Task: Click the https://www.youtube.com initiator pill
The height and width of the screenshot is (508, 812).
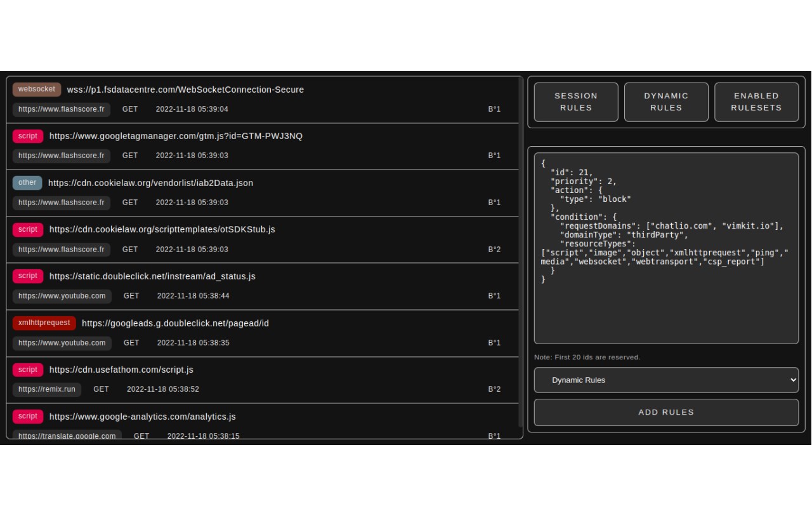Action: (62, 295)
